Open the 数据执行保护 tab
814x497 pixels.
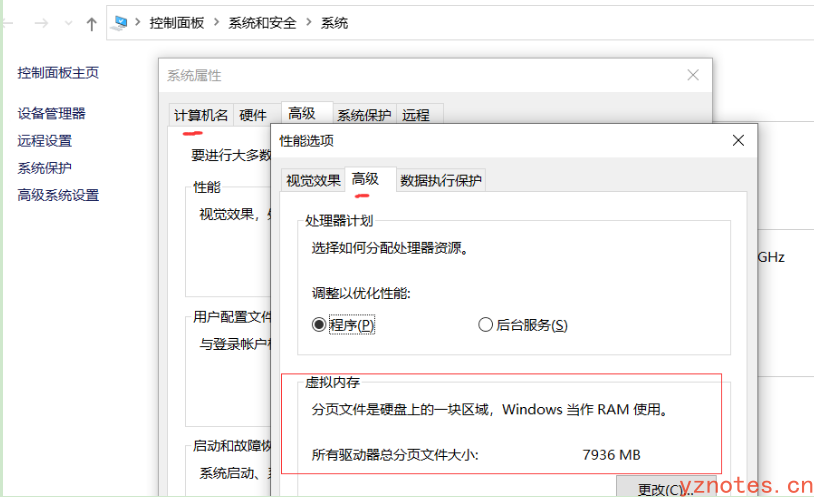[441, 180]
